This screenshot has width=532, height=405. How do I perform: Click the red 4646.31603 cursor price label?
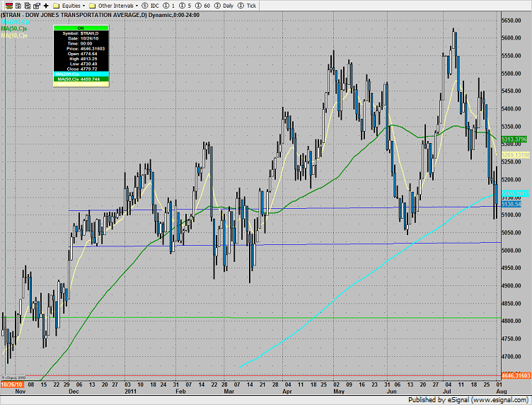pos(516,375)
